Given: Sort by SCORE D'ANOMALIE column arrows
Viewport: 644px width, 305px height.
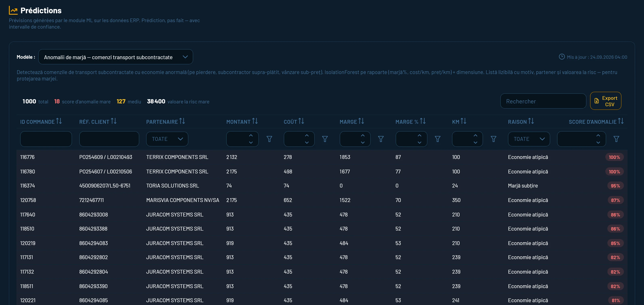Looking at the screenshot, I should click(x=621, y=121).
